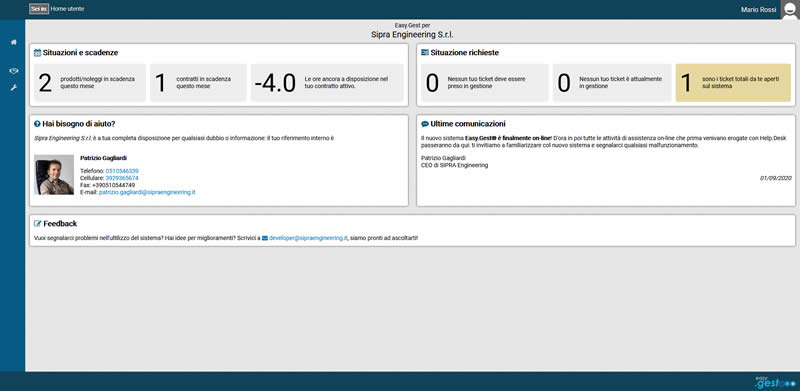Click the Sei in breadcrumb label
The image size is (800, 391).
(x=39, y=9)
